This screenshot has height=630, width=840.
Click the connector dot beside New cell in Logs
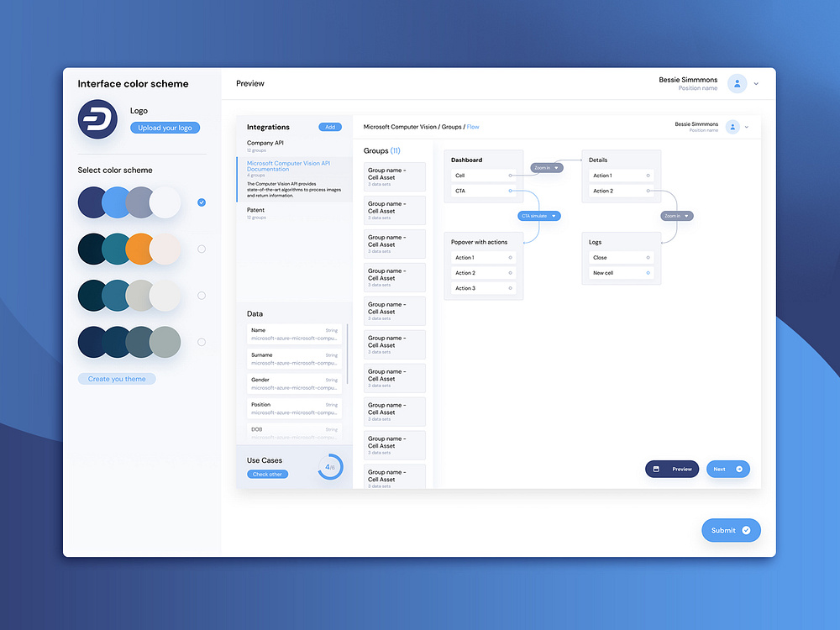(x=648, y=273)
